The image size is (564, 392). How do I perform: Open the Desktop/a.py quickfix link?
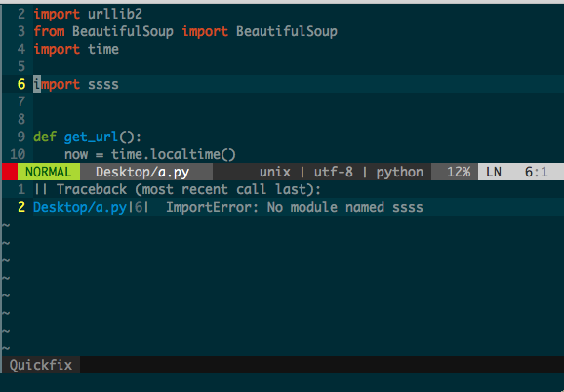[80, 208]
